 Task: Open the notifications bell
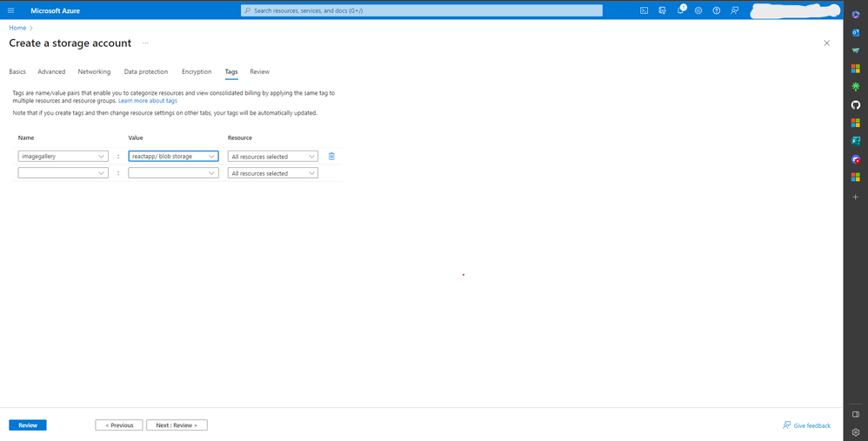pyautogui.click(x=680, y=10)
